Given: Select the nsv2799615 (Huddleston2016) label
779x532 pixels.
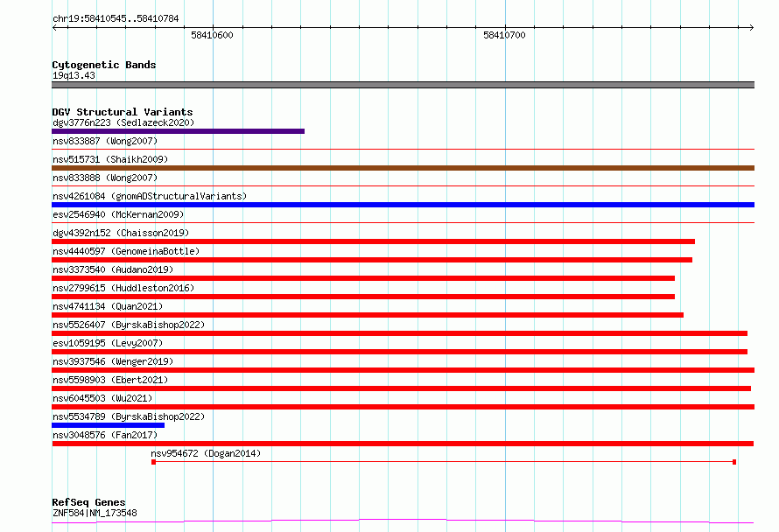Looking at the screenshot, I should click(123, 288).
